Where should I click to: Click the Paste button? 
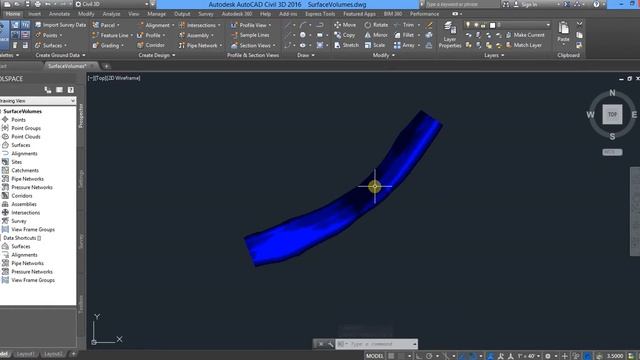coord(563,32)
